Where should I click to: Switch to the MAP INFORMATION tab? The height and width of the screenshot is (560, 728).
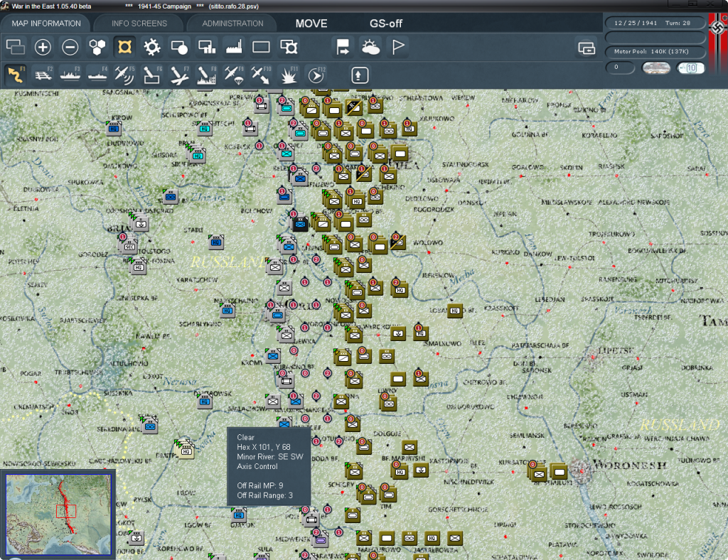click(45, 23)
